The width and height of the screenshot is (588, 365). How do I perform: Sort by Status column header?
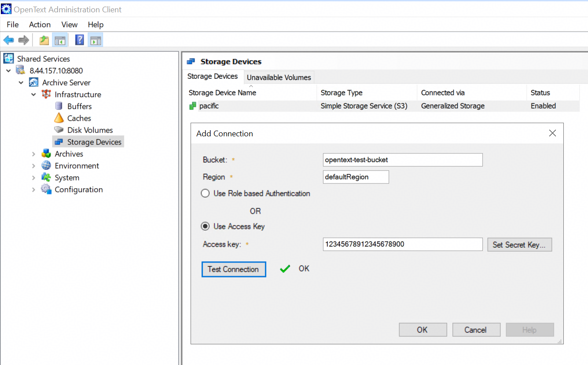click(553, 93)
